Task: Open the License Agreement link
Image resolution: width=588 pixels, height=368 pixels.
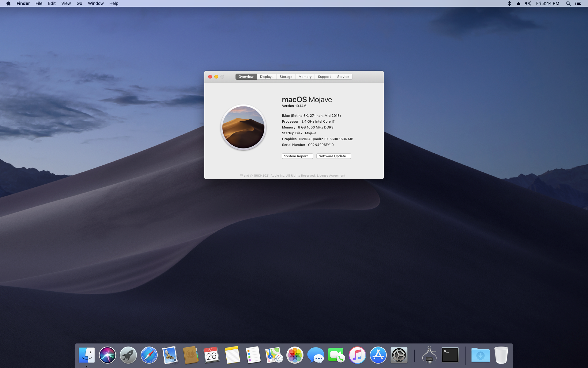Action: pyautogui.click(x=331, y=176)
